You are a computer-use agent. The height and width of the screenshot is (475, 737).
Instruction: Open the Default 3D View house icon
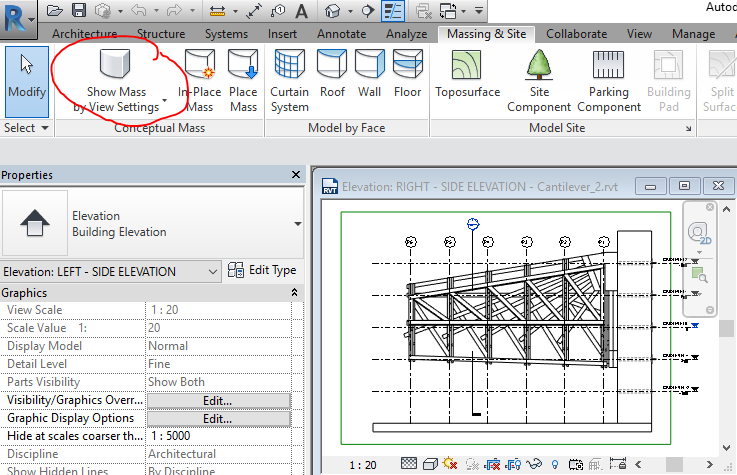[332, 11]
